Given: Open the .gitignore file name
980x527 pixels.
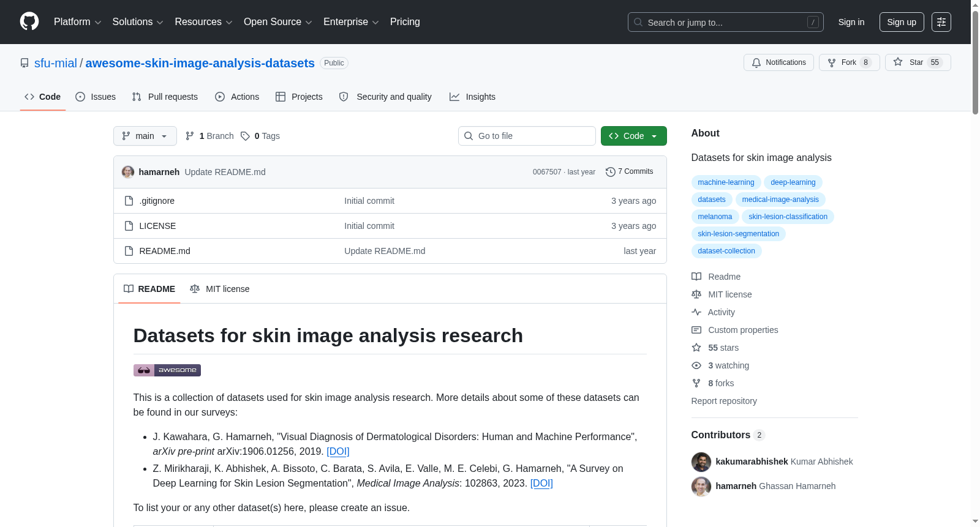Looking at the screenshot, I should coord(157,201).
